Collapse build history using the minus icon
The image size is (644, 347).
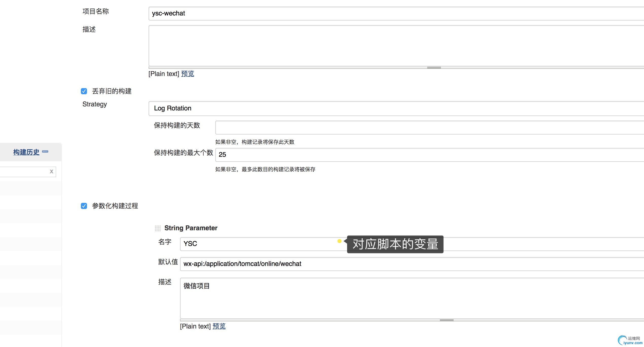[x=45, y=151]
